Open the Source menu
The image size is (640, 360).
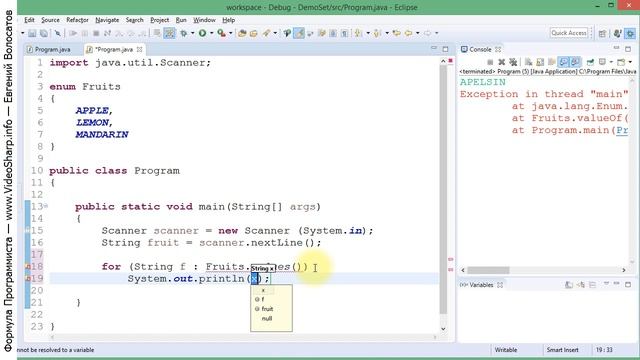tap(50, 20)
